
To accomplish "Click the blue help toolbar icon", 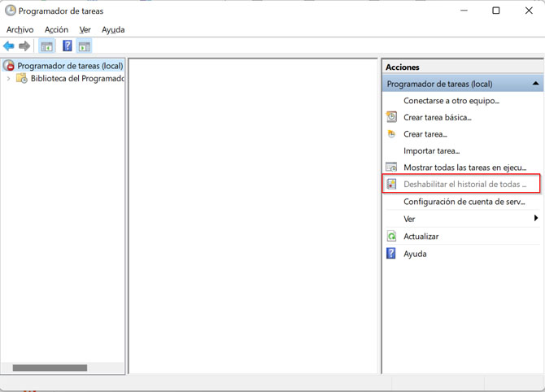I will pyautogui.click(x=68, y=46).
